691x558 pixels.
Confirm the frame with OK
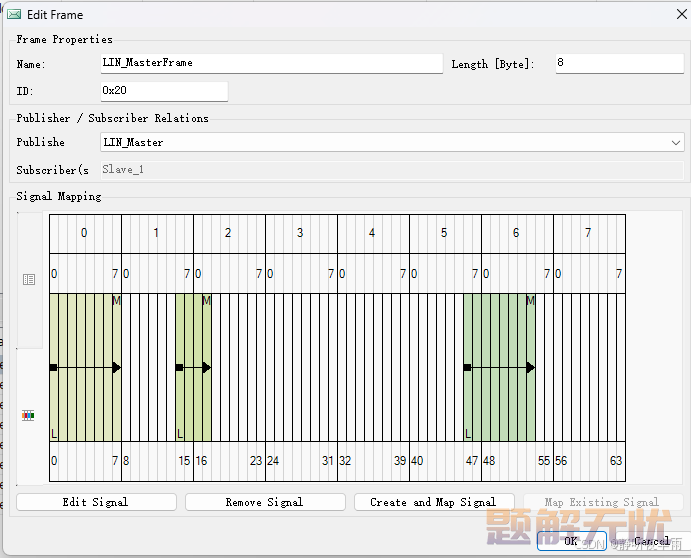(571, 541)
